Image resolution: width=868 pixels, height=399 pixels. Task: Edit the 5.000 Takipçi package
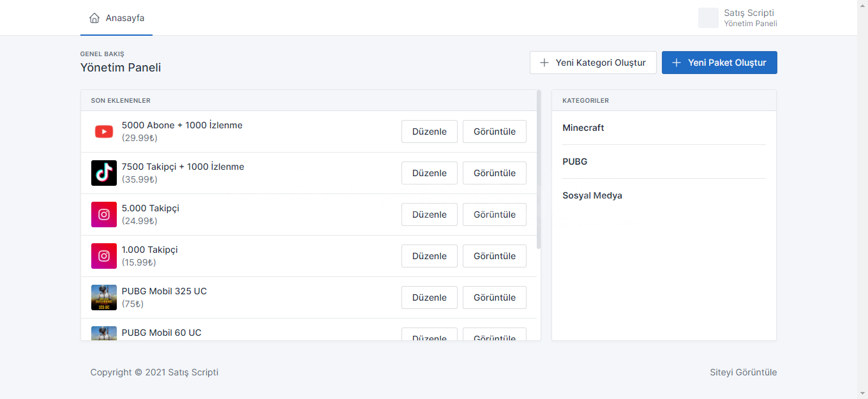tap(430, 215)
